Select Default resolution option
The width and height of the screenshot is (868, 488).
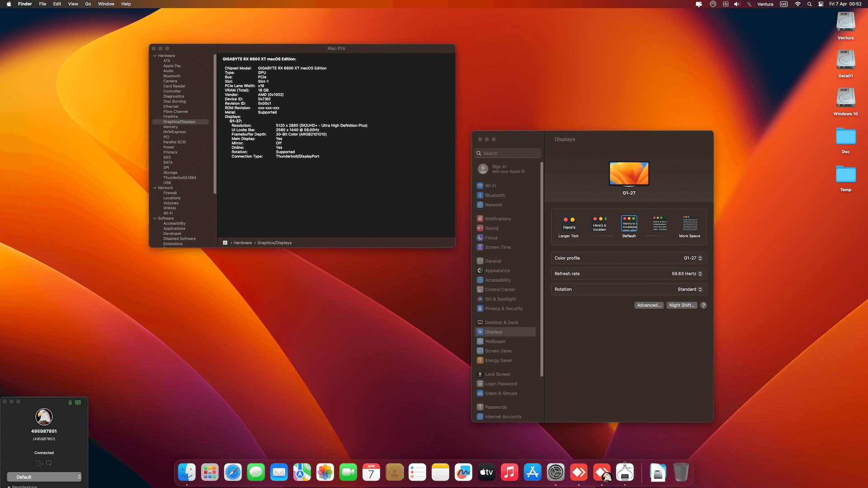(629, 227)
